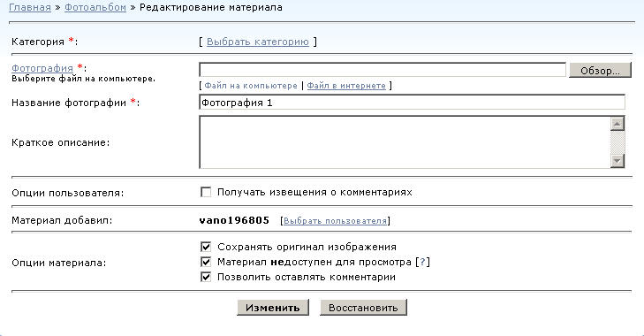Select Файл в интернете option
644x336 pixels.
click(346, 86)
